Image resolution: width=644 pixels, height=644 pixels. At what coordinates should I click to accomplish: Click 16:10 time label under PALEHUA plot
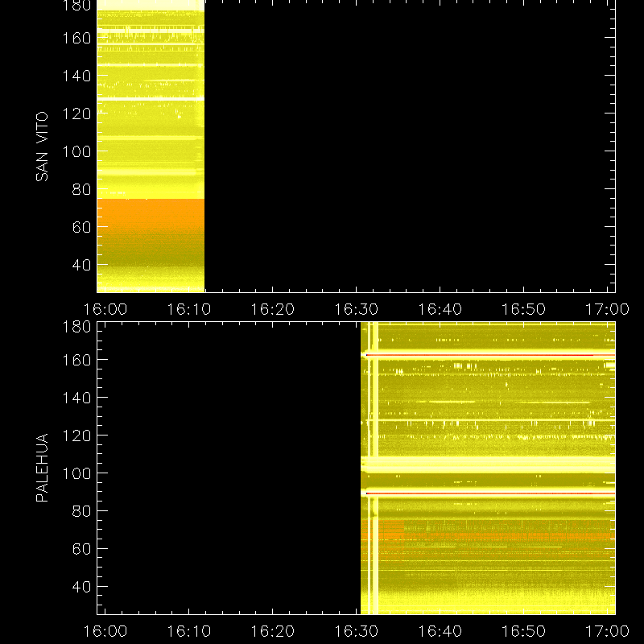[x=189, y=631]
